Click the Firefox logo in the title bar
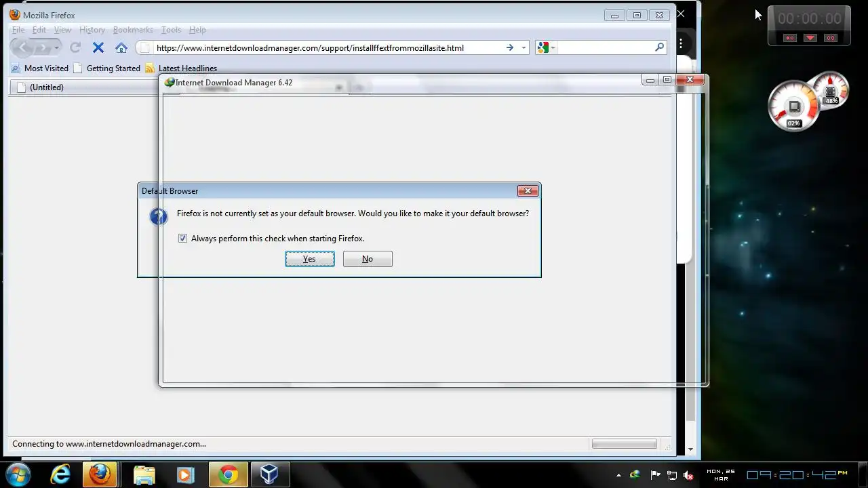Image resolution: width=868 pixels, height=488 pixels. tap(15, 15)
